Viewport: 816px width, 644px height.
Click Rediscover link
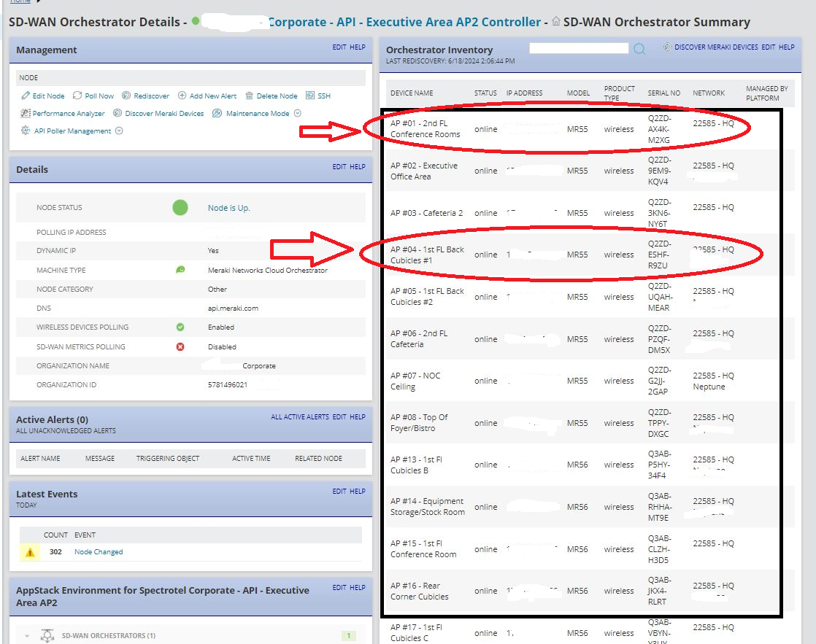(151, 96)
